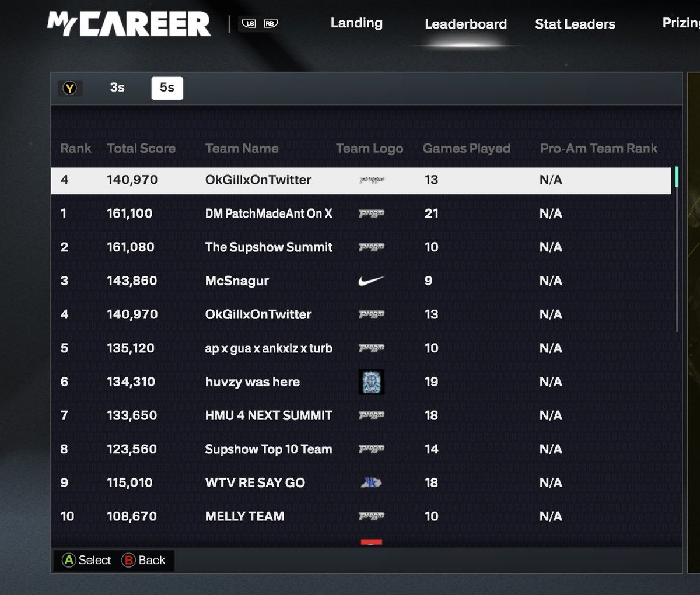Click score 143,860

coord(132,281)
